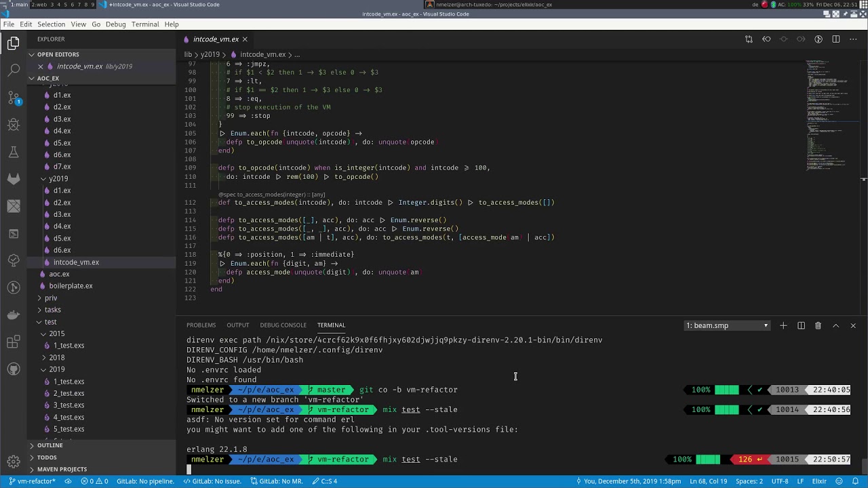Click the Git history circle icon in editor toolbar

click(818, 39)
